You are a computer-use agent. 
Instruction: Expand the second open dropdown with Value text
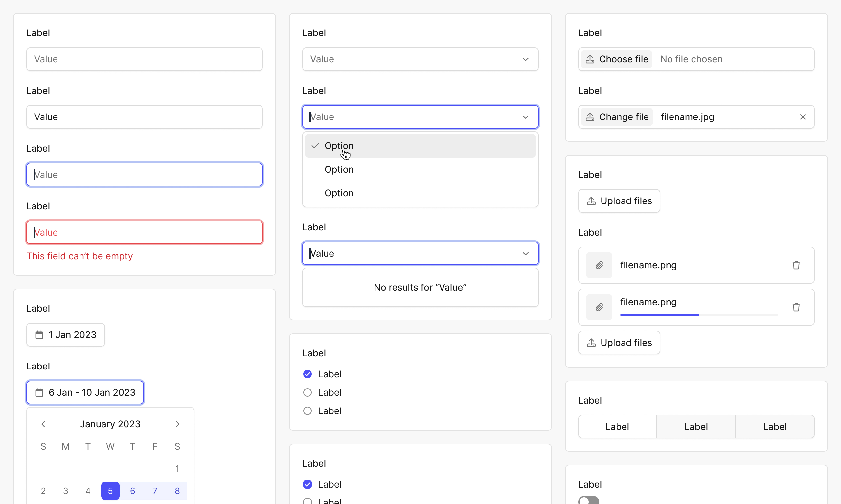click(x=526, y=253)
